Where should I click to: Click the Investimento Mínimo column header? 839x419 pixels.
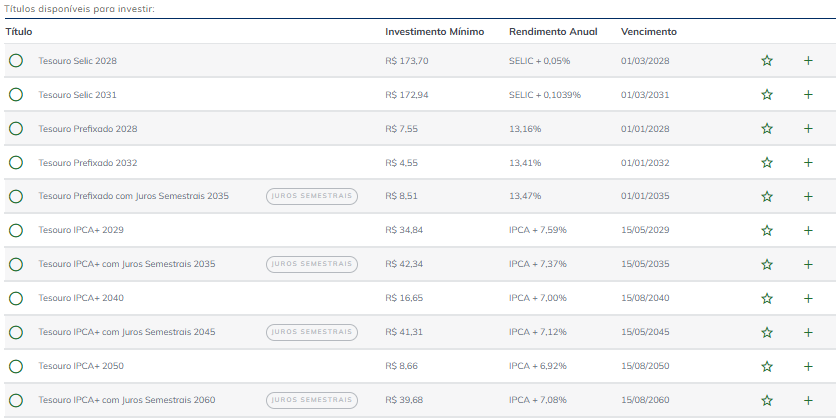(x=434, y=32)
